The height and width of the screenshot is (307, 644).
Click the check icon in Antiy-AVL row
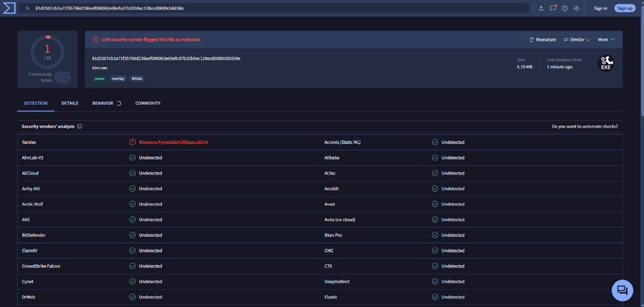click(132, 188)
